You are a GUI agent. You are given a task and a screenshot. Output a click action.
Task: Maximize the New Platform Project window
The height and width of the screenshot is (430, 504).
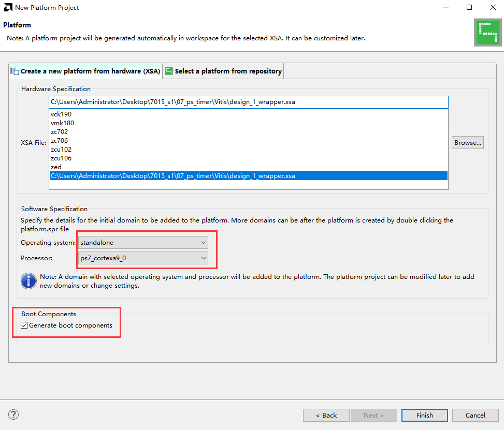pyautogui.click(x=469, y=7)
